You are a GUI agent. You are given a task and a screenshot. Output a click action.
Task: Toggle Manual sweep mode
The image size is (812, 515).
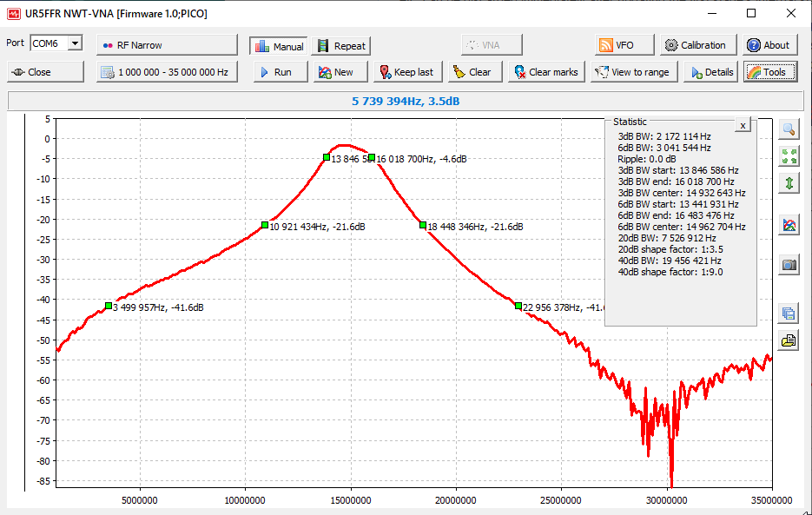(278, 46)
